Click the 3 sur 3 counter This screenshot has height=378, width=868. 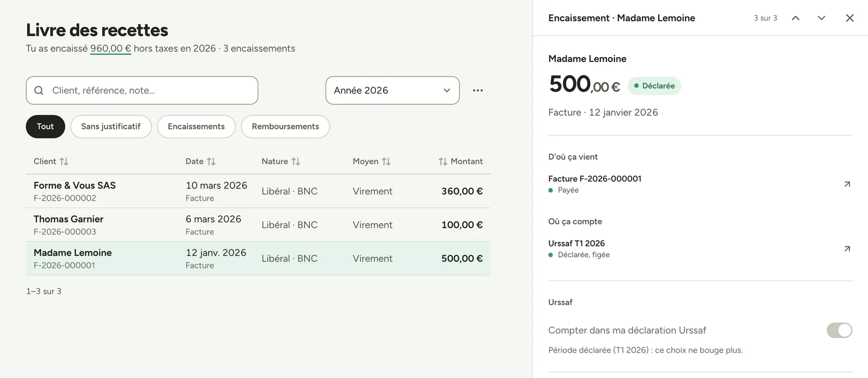click(765, 18)
